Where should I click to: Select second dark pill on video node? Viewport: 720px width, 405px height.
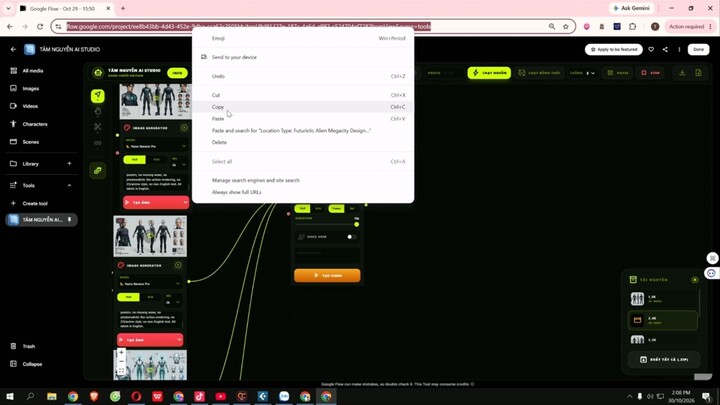(318, 208)
